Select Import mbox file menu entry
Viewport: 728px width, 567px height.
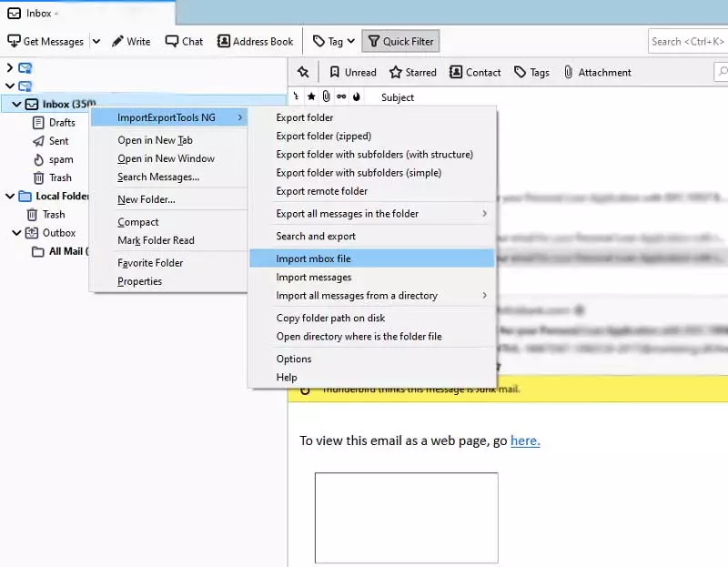[x=313, y=258]
